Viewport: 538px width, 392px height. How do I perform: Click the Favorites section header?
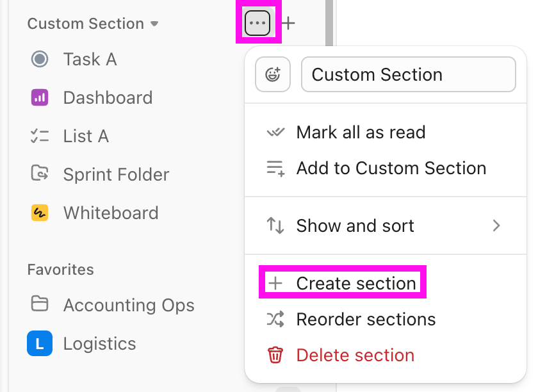click(x=61, y=270)
